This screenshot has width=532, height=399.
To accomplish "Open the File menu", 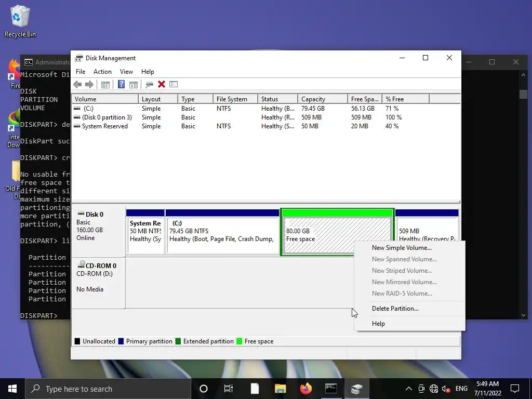I will coord(81,72).
